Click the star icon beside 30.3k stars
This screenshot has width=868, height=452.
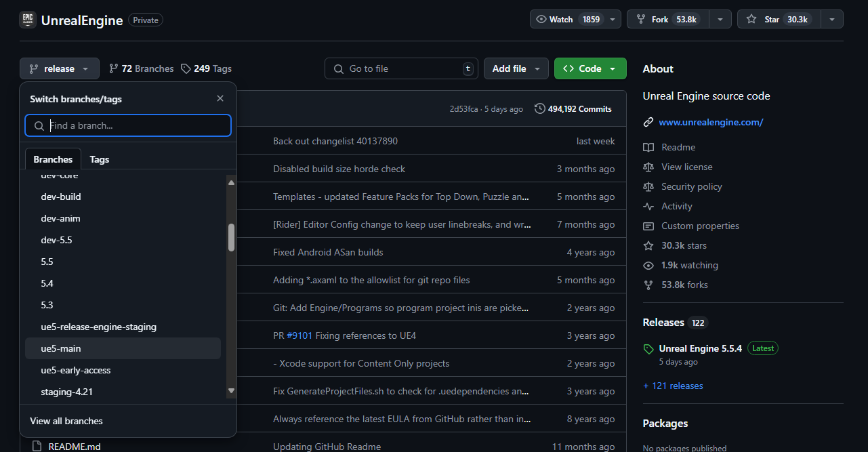tap(648, 245)
